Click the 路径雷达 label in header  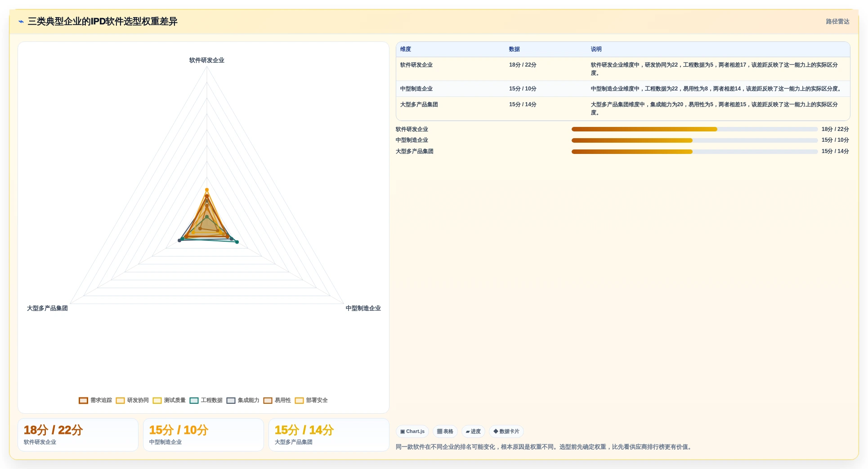[837, 22]
